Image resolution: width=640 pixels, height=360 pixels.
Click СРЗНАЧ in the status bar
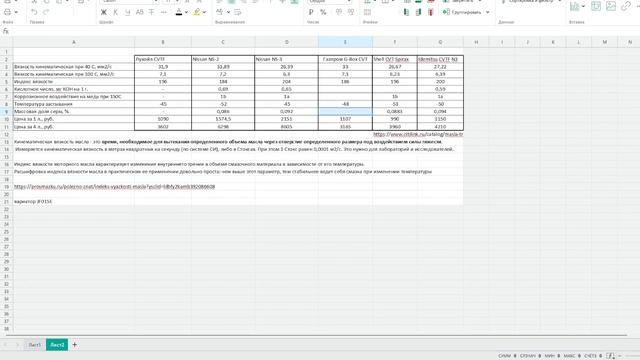[x=528, y=356]
